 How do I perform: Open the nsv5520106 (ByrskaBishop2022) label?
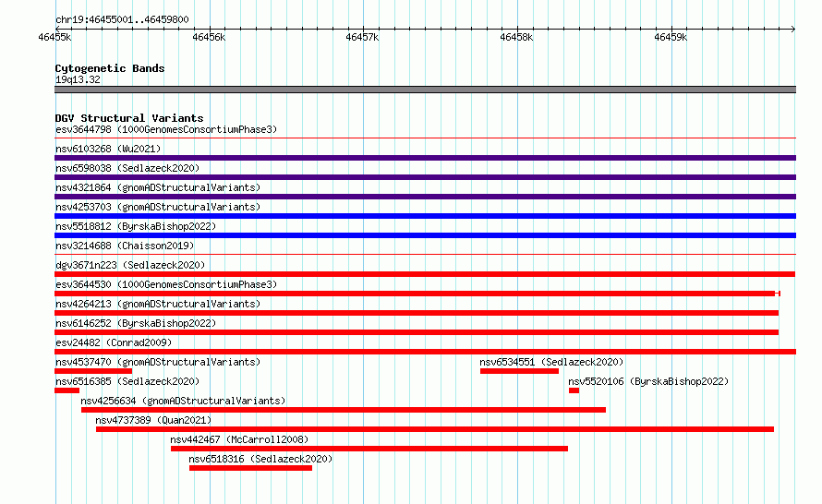(648, 381)
